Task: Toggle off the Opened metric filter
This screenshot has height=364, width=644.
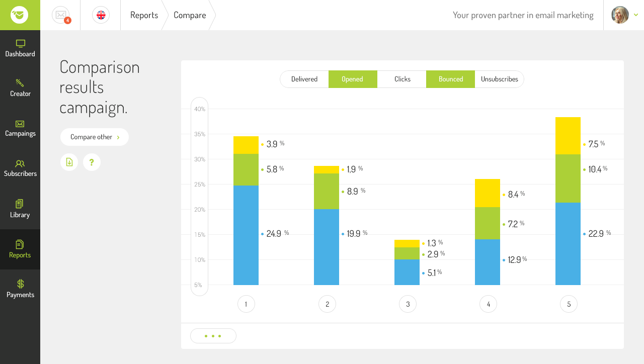Action: (x=352, y=79)
